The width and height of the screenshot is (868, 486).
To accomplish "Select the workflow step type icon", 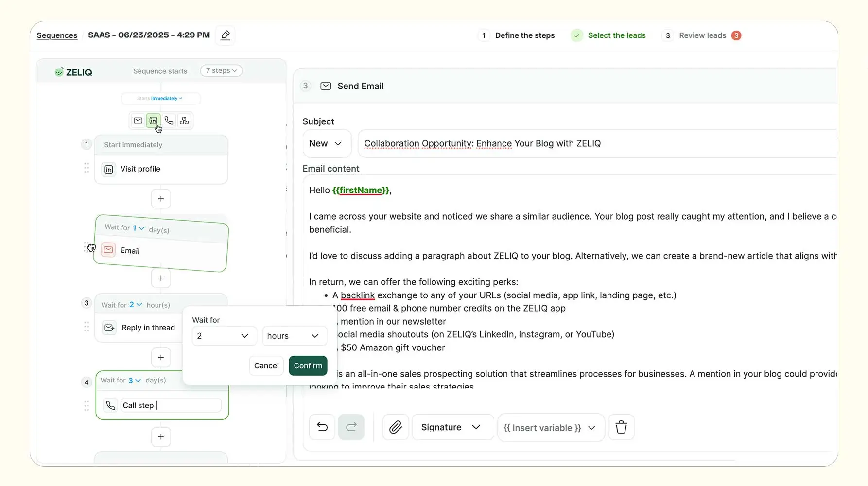I will click(x=184, y=121).
